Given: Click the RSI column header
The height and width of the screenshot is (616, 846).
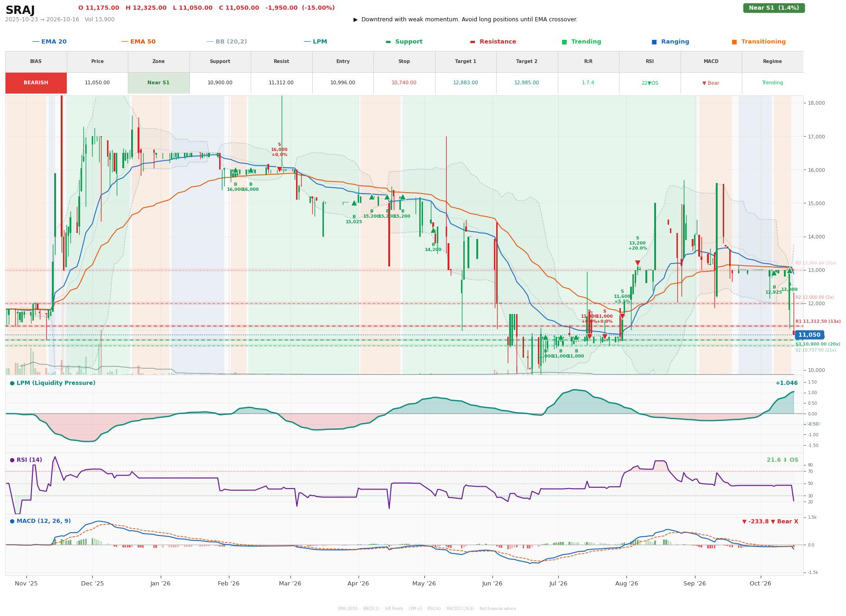Looking at the screenshot, I should point(650,61).
